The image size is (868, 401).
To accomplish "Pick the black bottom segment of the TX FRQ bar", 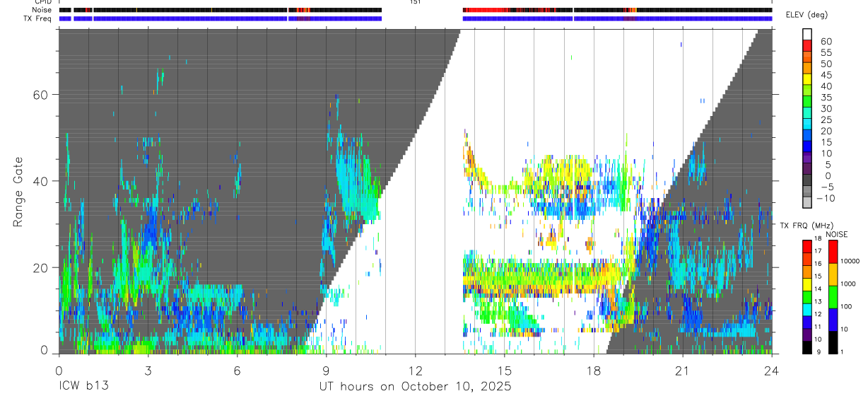I will coord(807,347).
